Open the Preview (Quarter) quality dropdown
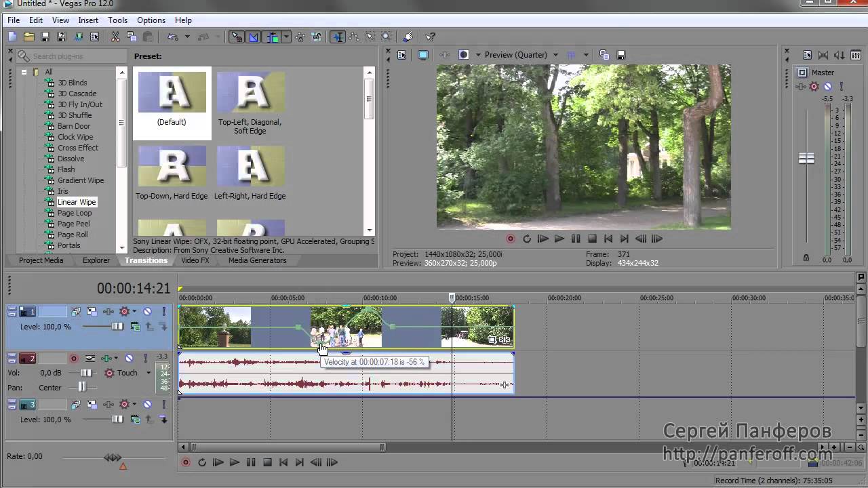Screen dimensions: 868x488 555,55
